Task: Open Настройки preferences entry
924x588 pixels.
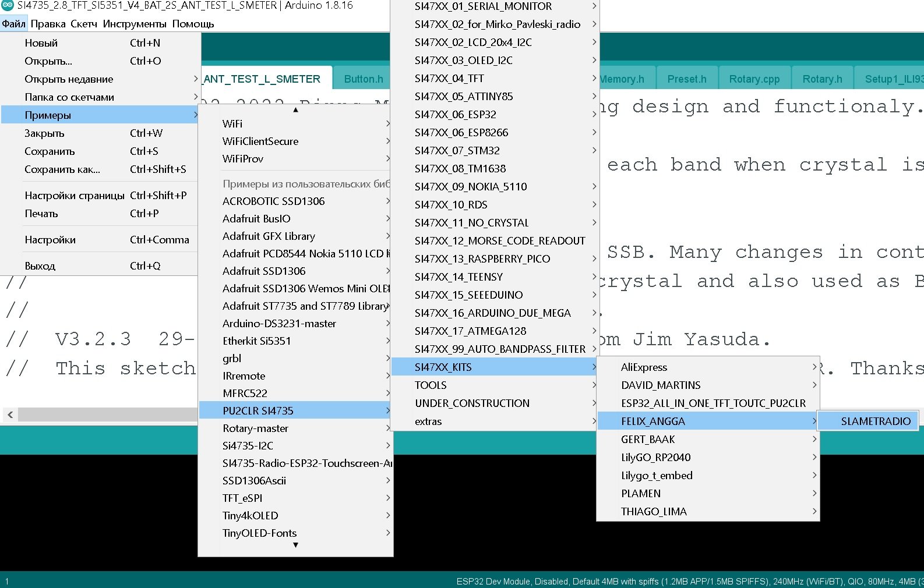Action: tap(100, 239)
